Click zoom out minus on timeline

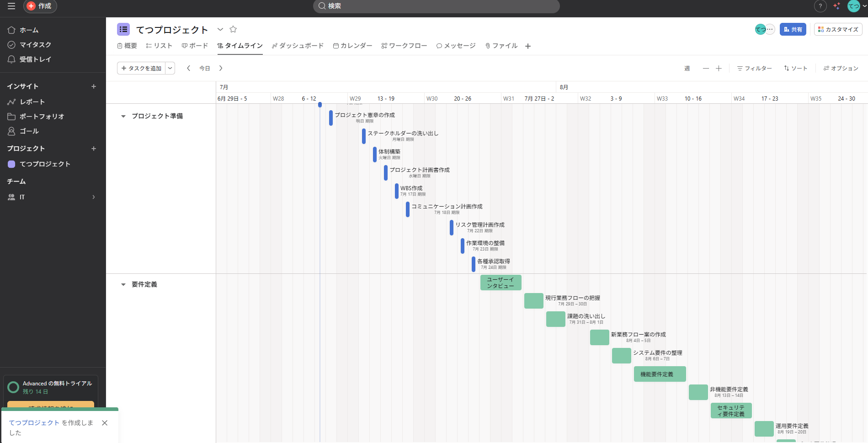tap(706, 68)
